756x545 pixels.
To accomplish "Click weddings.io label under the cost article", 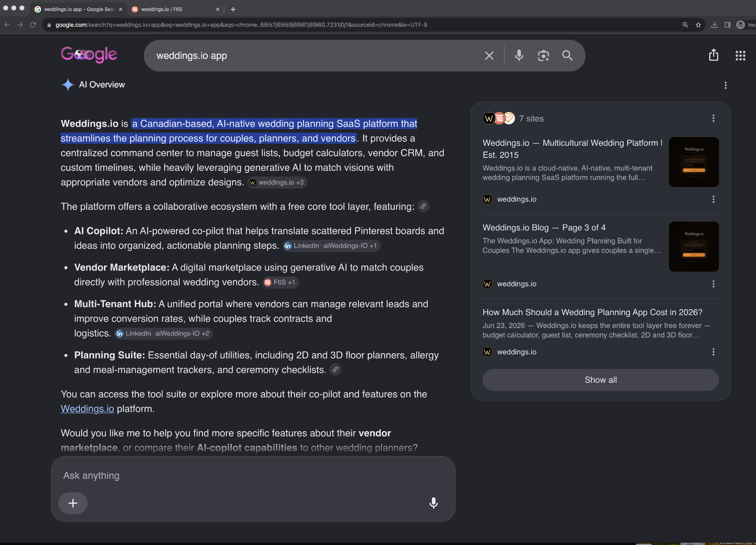I will pyautogui.click(x=517, y=352).
